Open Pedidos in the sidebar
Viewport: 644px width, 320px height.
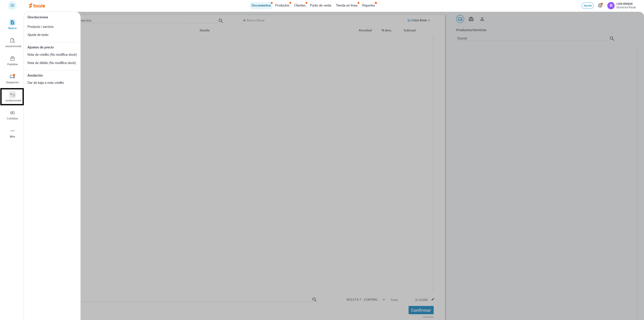coord(12,59)
